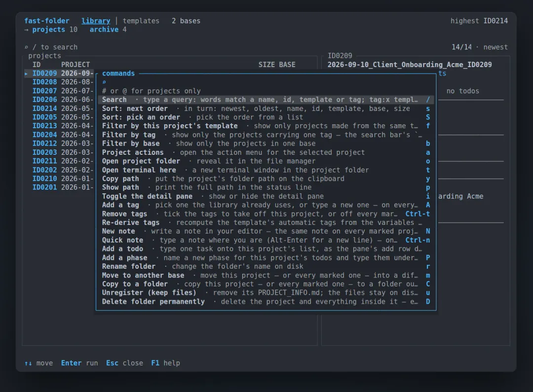
Task: Choose 'Unregister (keep files)' command
Action: click(266, 293)
